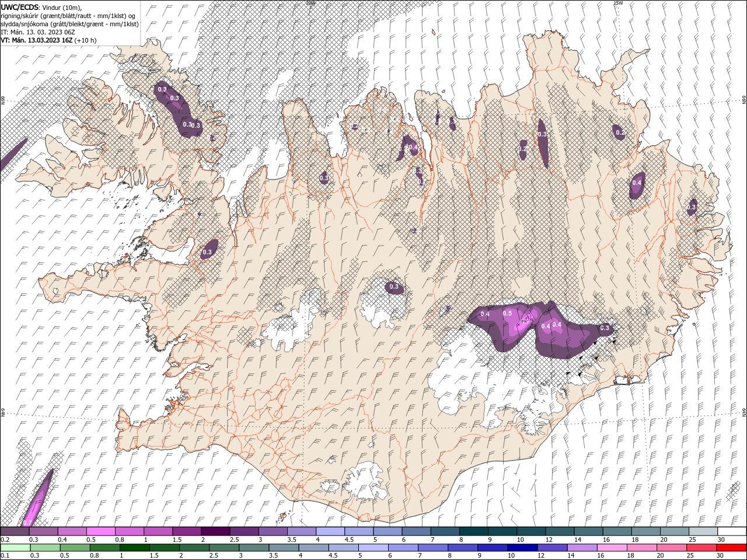Click the '15W' longitude label at top edge
Screen dimensions: 747x560
click(x=618, y=3)
